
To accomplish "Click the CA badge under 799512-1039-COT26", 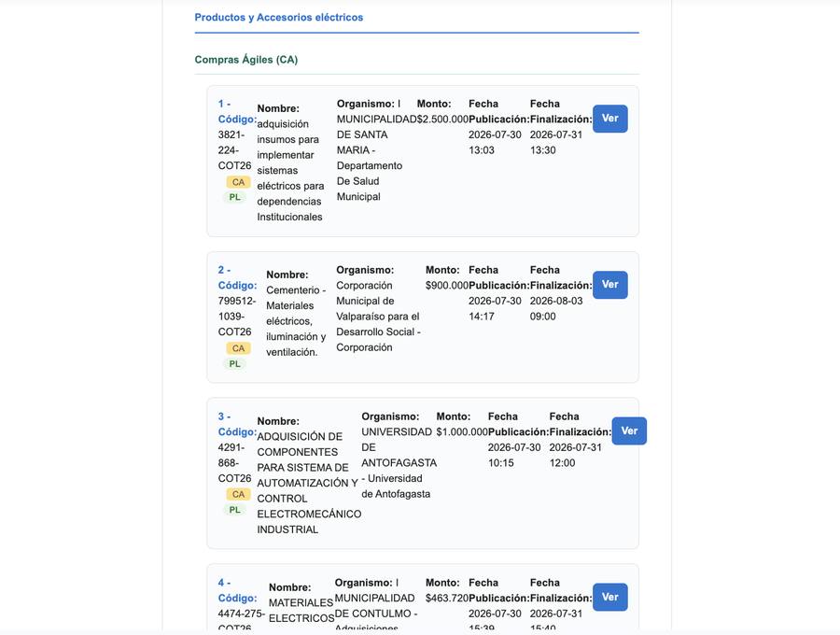I will [x=238, y=348].
